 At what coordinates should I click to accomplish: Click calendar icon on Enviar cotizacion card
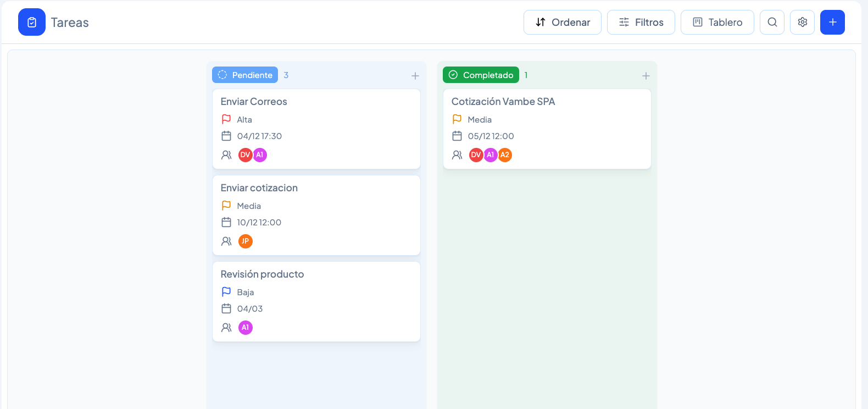226,222
